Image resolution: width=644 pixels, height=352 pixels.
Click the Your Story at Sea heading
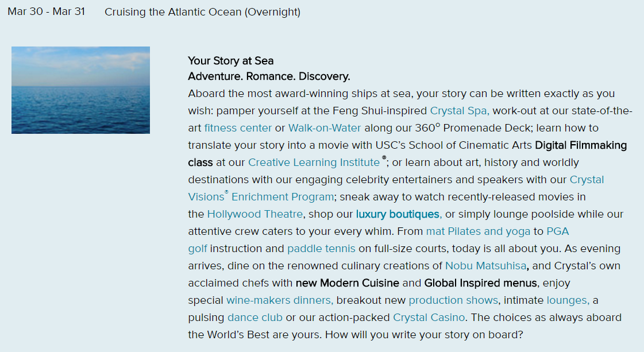tap(231, 61)
